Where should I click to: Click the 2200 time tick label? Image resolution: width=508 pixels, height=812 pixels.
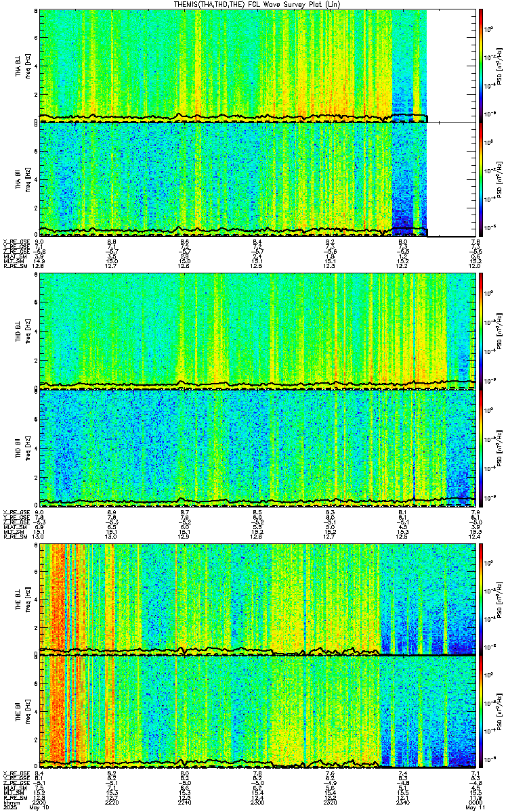click(39, 801)
